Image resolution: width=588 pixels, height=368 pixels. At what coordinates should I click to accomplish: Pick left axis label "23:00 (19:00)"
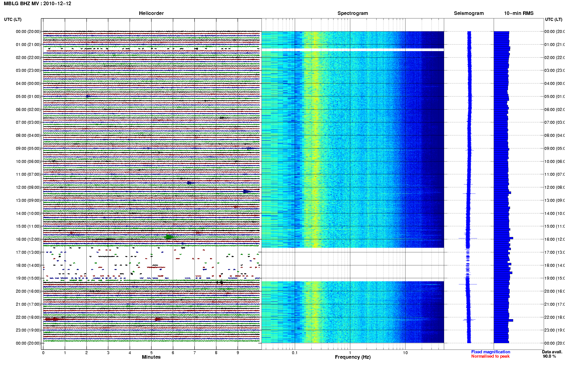click(28, 330)
